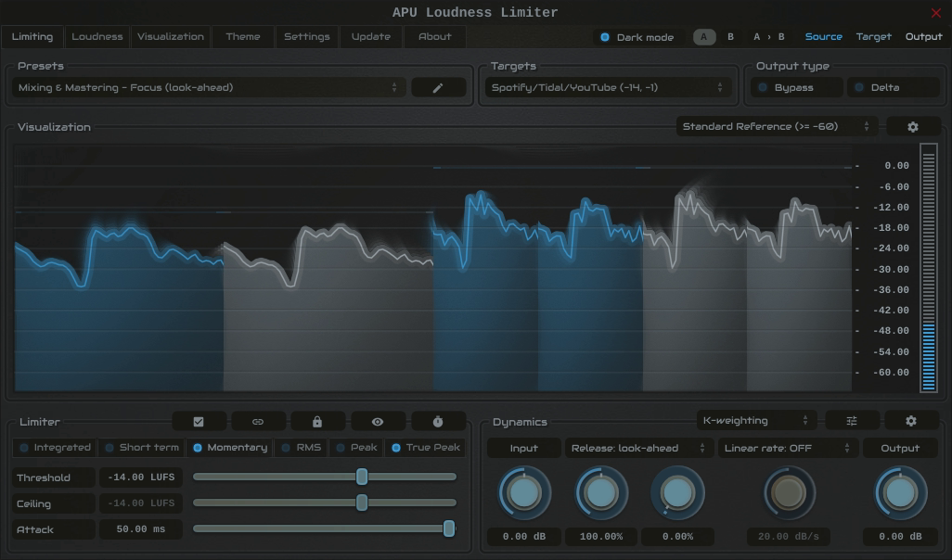The width and height of the screenshot is (952, 560).
Task: Click the Source view link
Action: (823, 36)
